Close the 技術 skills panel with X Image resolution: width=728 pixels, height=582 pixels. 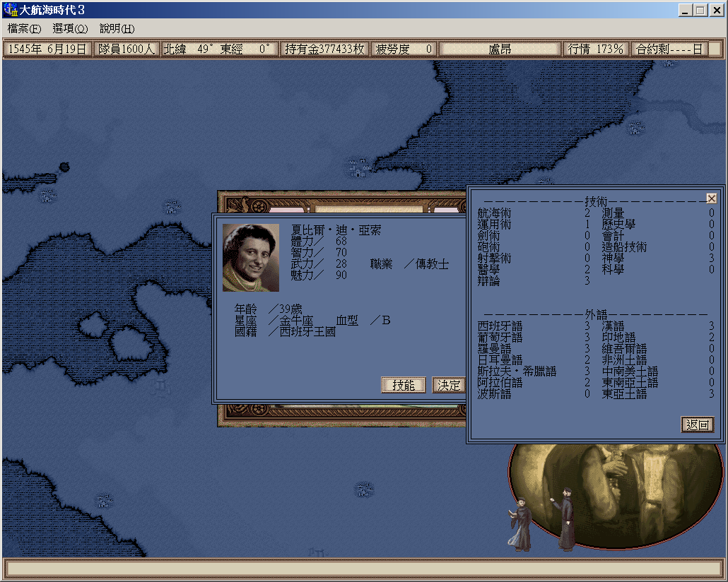tap(712, 198)
